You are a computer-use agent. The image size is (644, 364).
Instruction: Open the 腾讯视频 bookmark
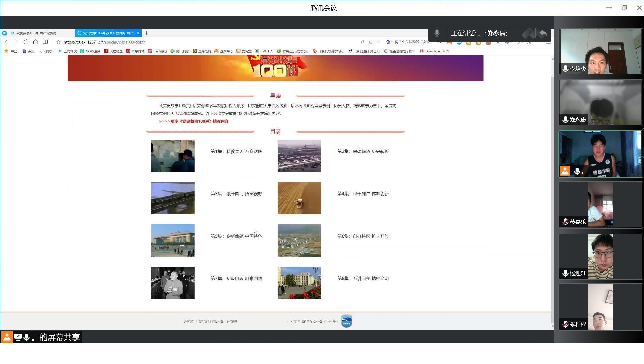coord(180,51)
